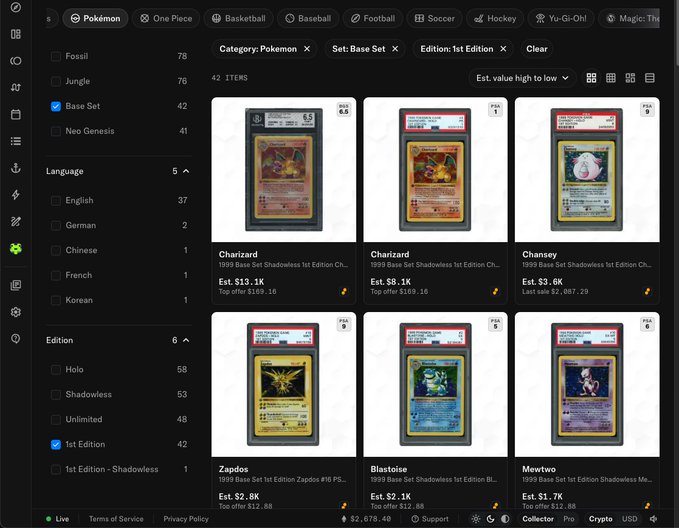
Task: Open the settings gear icon in sidebar
Action: [x=16, y=312]
